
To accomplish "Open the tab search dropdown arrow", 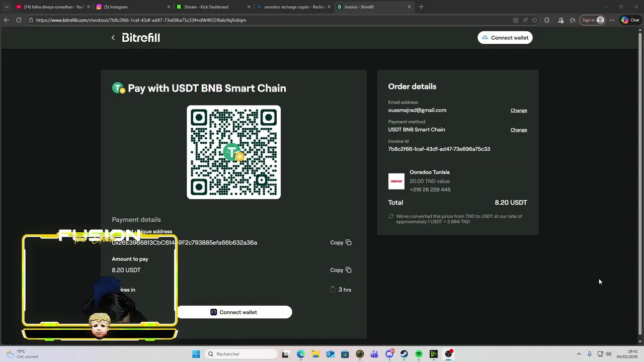I will pyautogui.click(x=6, y=7).
